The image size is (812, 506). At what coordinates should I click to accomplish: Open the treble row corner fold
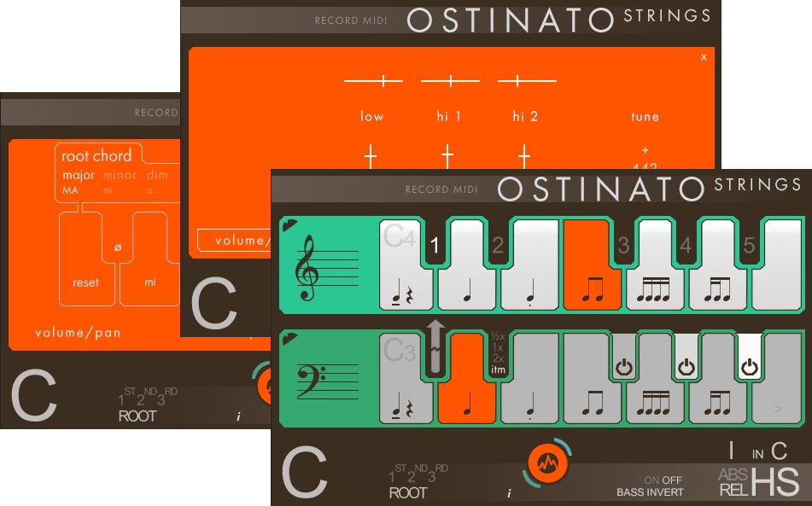[289, 225]
